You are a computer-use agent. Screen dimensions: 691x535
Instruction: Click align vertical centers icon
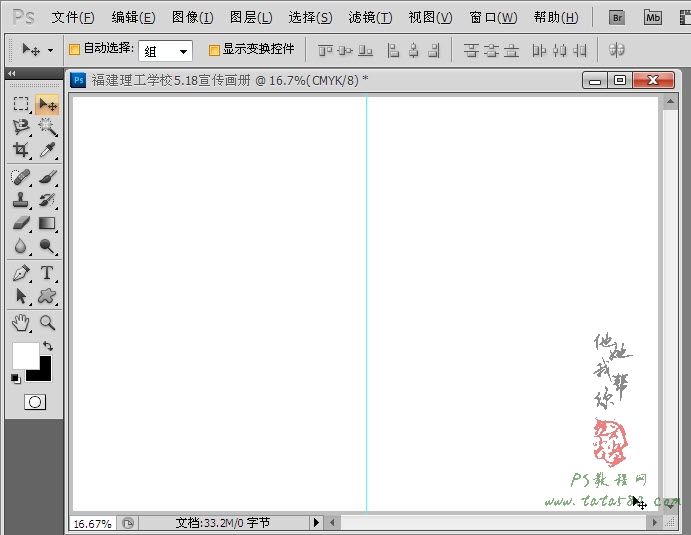coord(345,50)
